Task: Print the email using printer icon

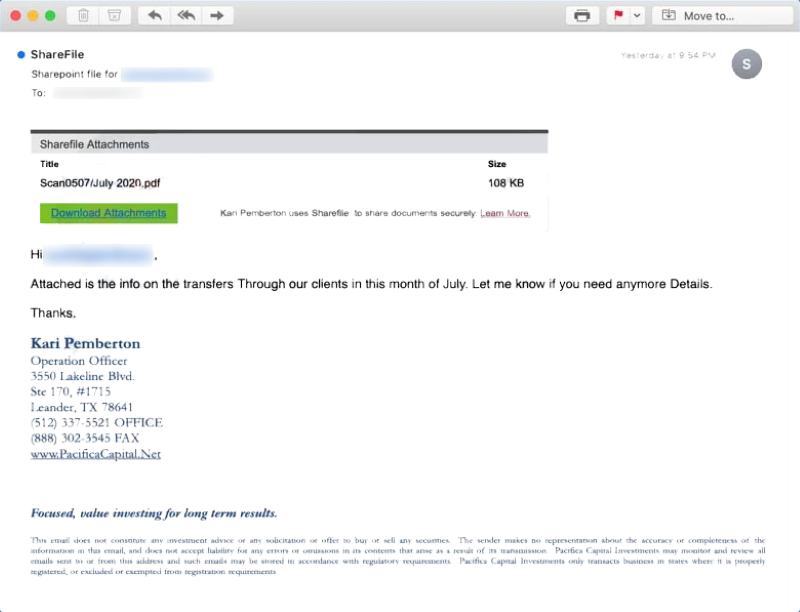Action: (581, 15)
